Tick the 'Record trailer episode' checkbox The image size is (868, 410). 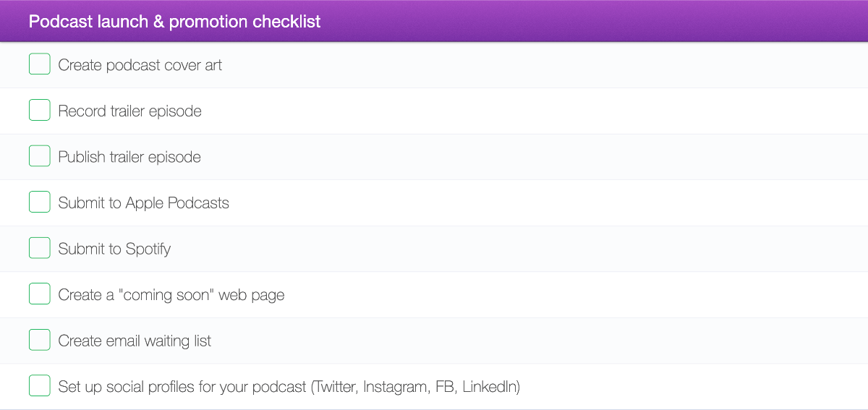tap(40, 111)
